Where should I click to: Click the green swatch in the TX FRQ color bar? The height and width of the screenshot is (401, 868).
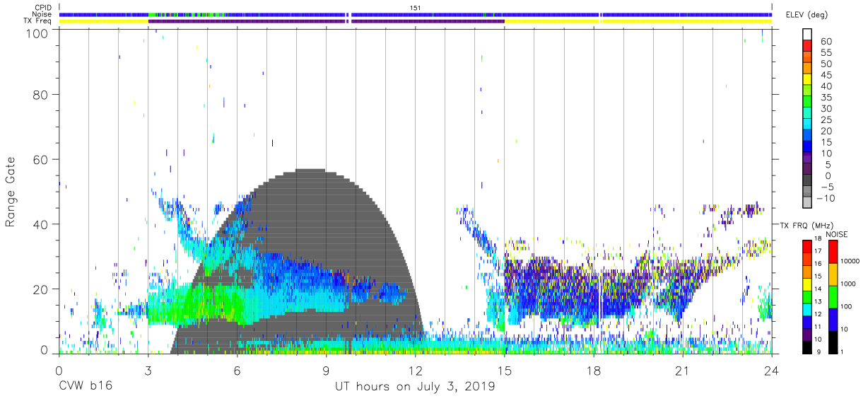[807, 297]
